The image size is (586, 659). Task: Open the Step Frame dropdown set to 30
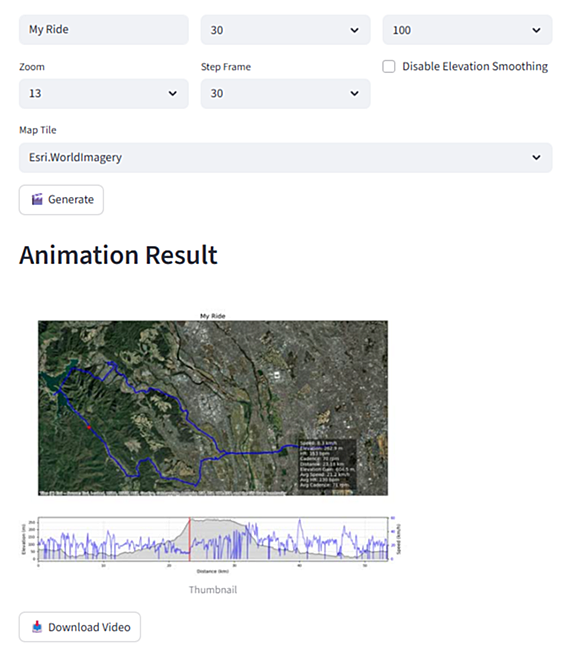(285, 93)
